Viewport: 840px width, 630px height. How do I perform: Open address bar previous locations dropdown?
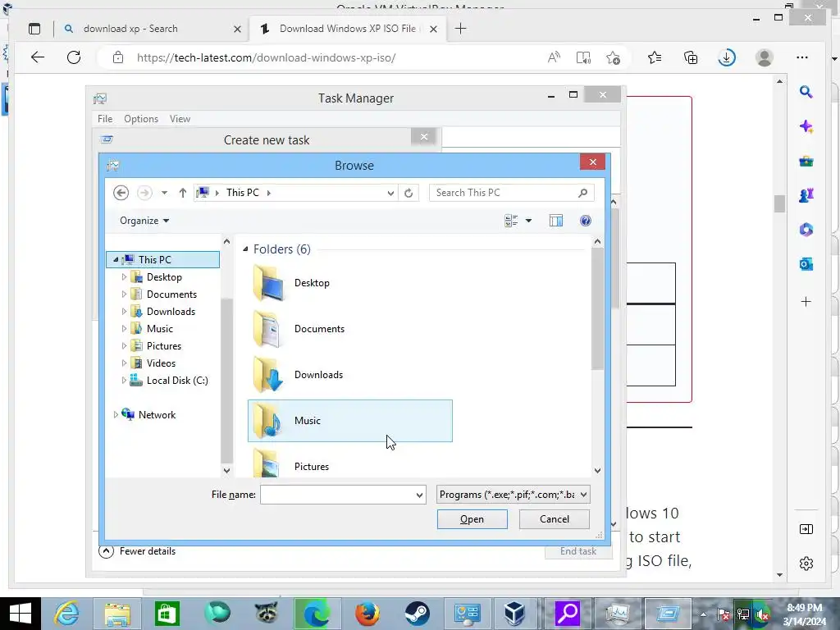[390, 193]
